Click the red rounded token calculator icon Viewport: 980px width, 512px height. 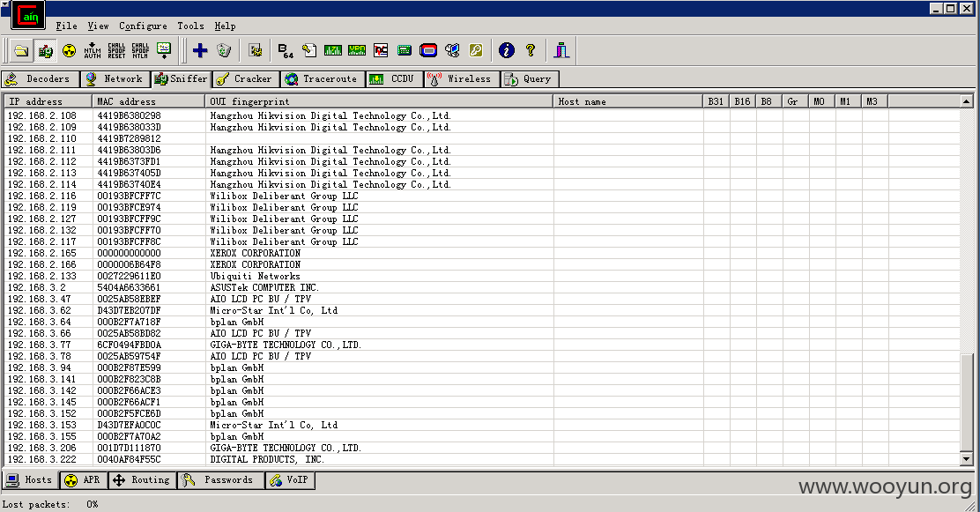click(428, 50)
